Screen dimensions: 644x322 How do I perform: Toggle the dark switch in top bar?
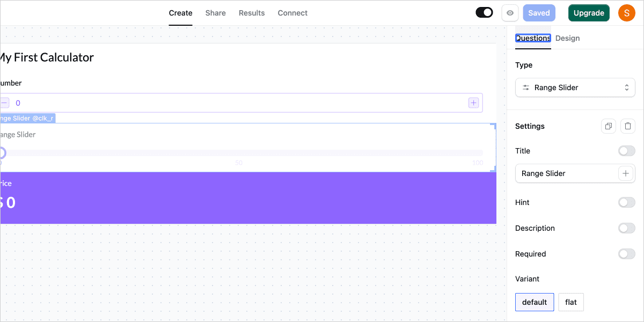pos(484,12)
